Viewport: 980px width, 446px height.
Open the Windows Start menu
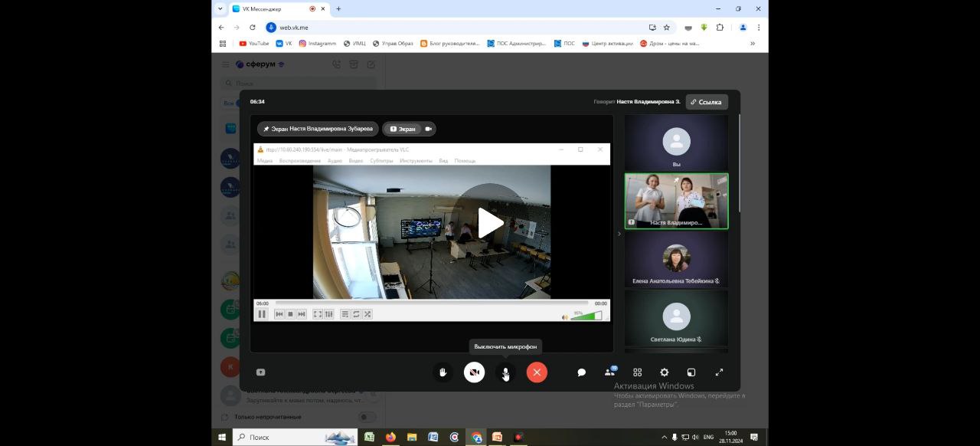coord(222,437)
